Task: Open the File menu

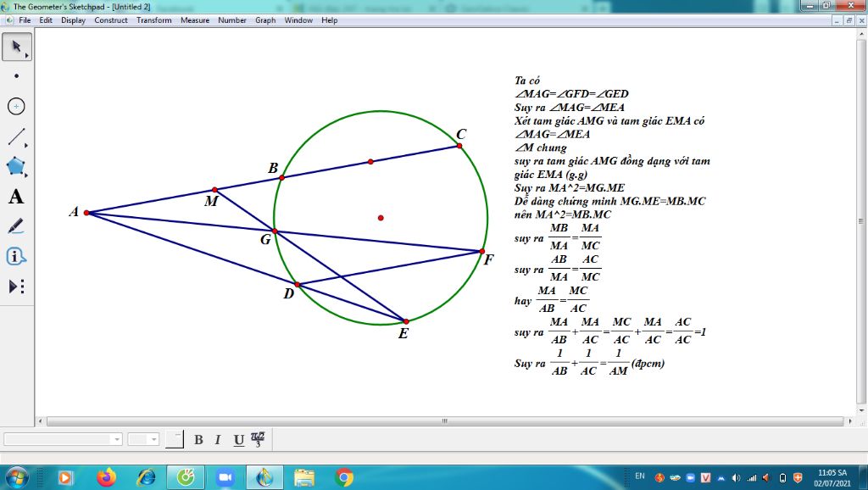Action: 25,20
